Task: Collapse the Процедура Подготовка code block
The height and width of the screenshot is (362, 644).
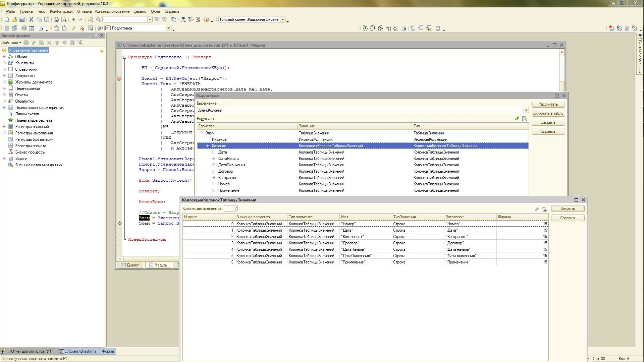Action: pyautogui.click(x=124, y=57)
